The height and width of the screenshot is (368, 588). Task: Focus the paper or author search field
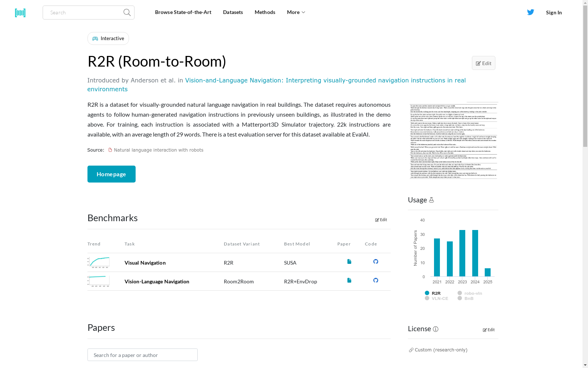point(143,355)
